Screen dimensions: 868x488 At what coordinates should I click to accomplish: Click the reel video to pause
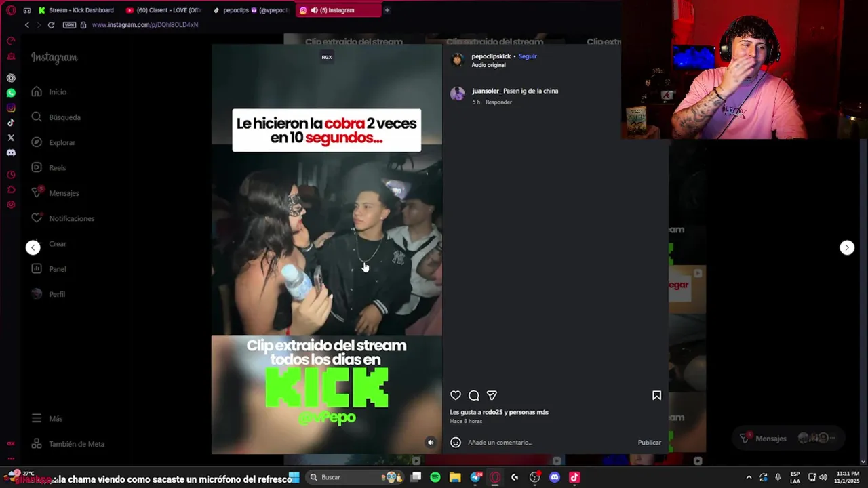(x=326, y=249)
